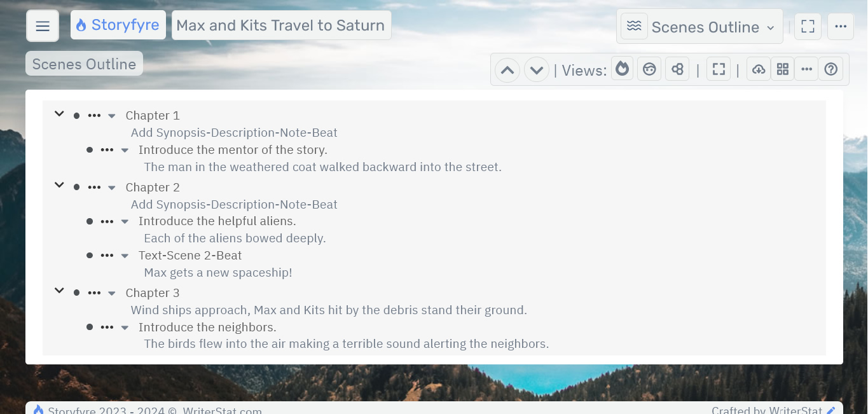868x414 pixels.
Task: Select the linked-circles view icon in Views
Action: 677,69
